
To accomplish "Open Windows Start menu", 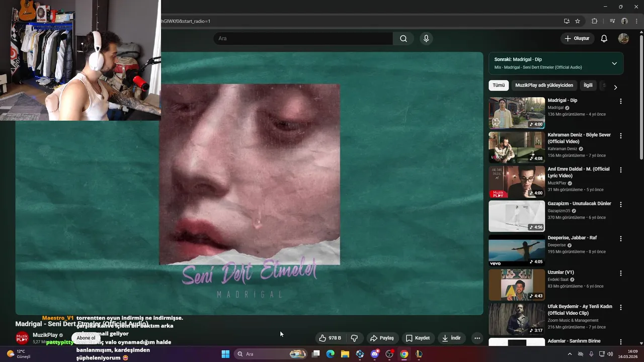I will tap(225, 354).
